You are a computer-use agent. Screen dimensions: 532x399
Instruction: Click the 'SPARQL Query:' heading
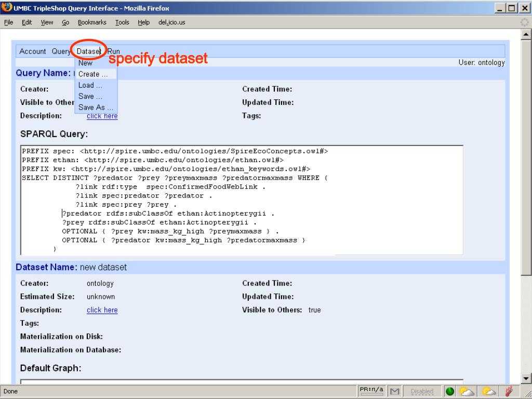pyautogui.click(x=54, y=134)
